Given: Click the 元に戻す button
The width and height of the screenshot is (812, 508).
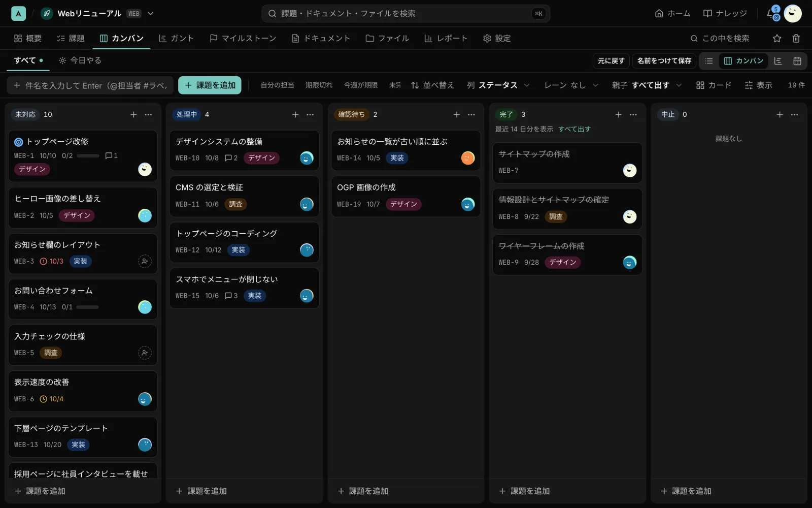Looking at the screenshot, I should click(x=611, y=61).
